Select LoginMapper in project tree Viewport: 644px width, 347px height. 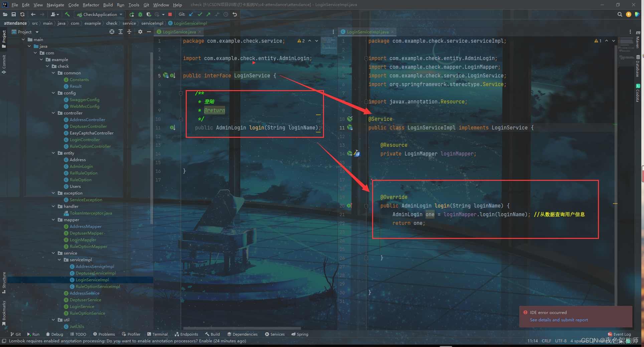click(83, 240)
